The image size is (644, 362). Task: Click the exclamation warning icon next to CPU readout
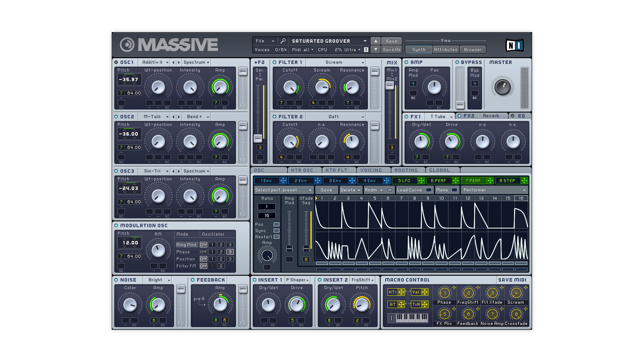tap(366, 49)
